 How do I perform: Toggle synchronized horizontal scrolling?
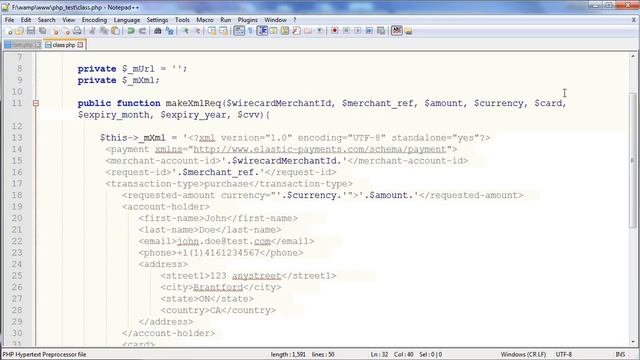click(223, 31)
